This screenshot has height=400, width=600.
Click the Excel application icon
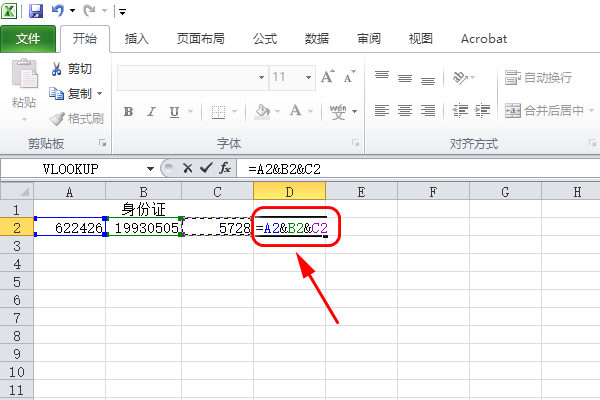pos(9,11)
